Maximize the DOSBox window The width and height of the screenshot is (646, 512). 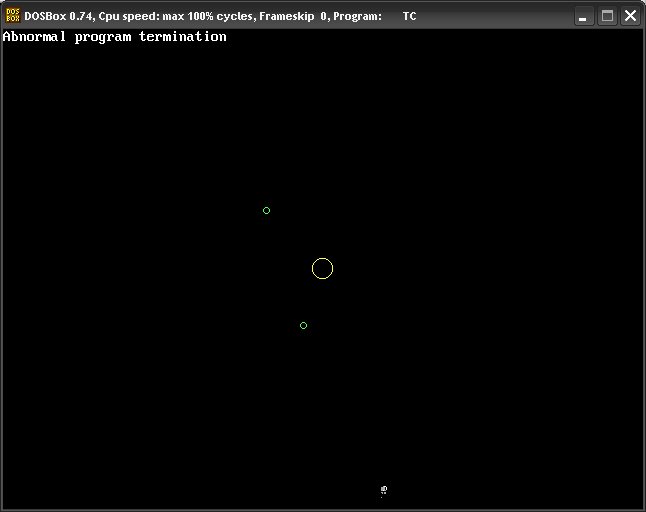click(607, 16)
